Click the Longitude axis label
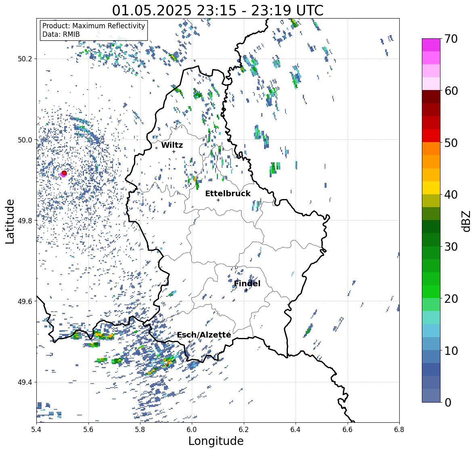 (x=216, y=441)
